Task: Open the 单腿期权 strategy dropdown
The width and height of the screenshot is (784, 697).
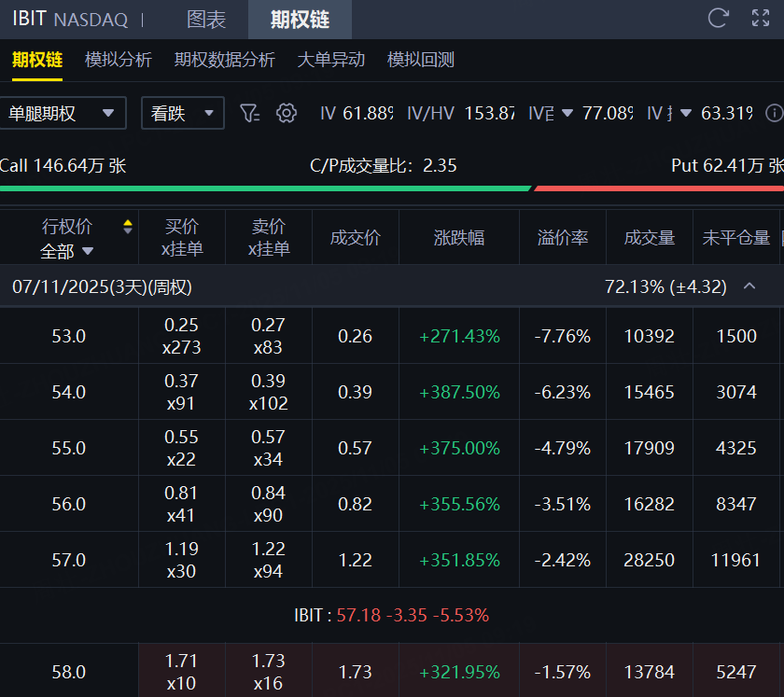Action: click(x=63, y=113)
